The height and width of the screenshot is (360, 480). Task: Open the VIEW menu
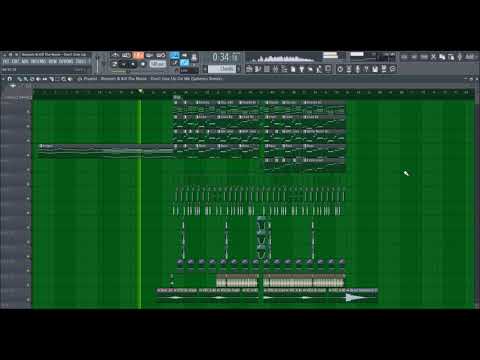tap(53, 62)
